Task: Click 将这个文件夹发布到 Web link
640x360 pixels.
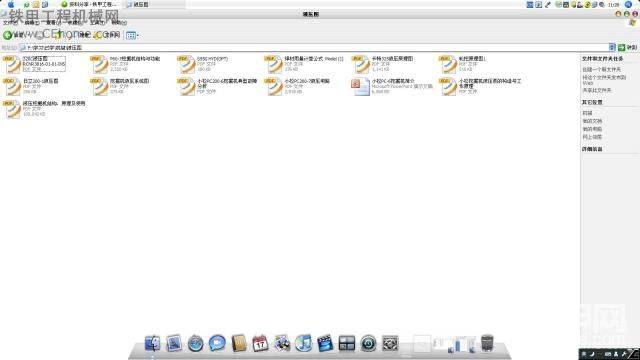Action: (x=604, y=80)
